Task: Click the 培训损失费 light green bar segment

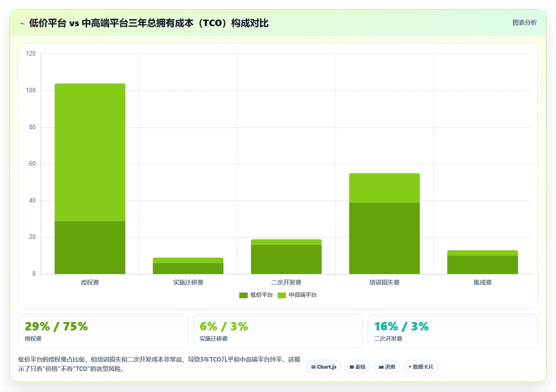Action: click(384, 188)
